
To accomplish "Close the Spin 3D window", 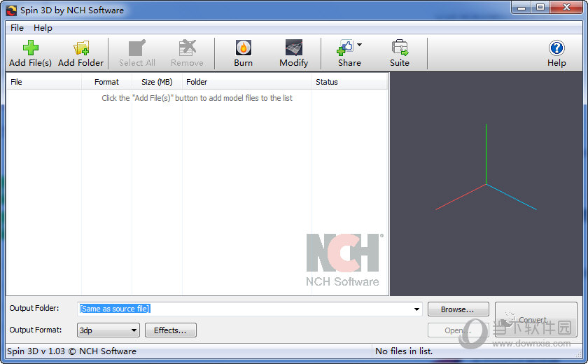I will pyautogui.click(x=566, y=8).
